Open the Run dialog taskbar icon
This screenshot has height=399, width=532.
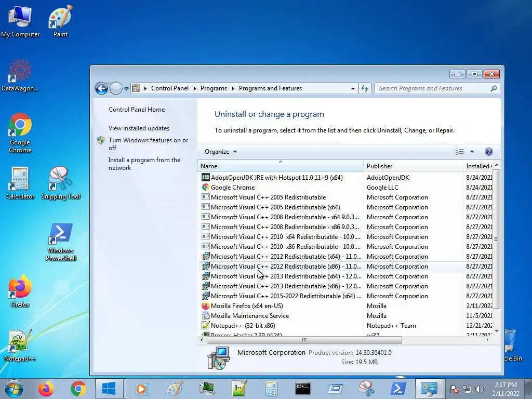335,389
